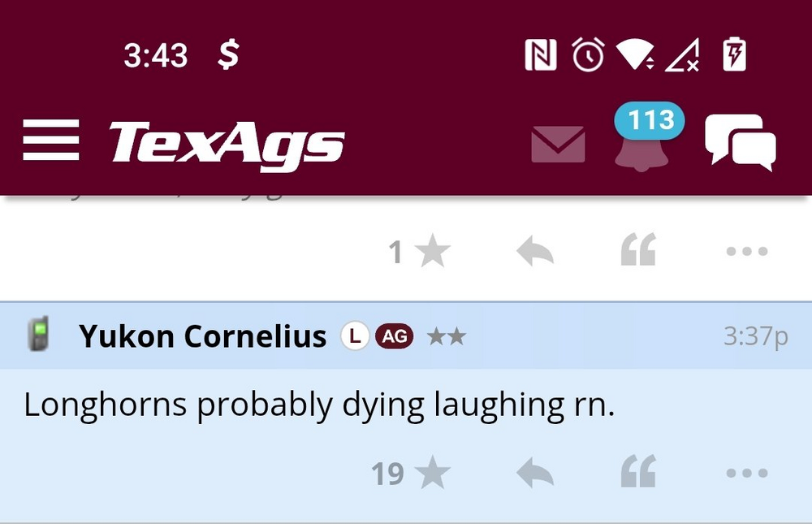The image size is (812, 524).
Task: Tap the alarm clock status bar icon
Action: pyautogui.click(x=588, y=55)
